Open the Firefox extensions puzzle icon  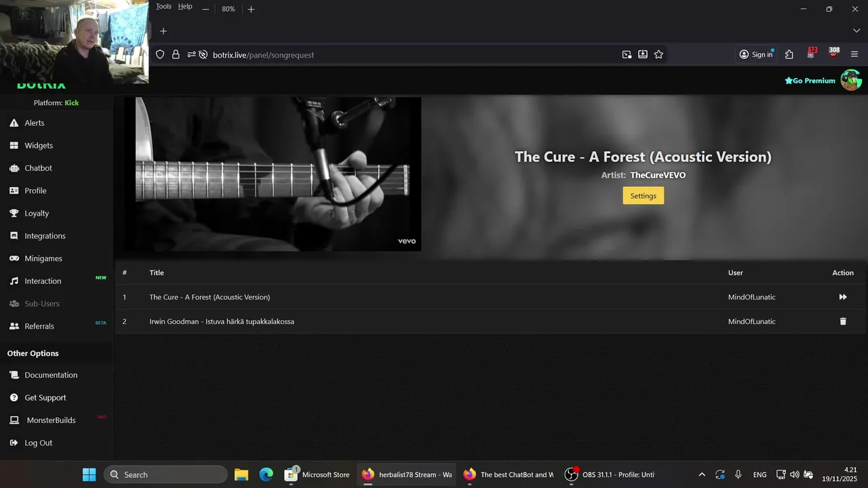[x=789, y=55]
